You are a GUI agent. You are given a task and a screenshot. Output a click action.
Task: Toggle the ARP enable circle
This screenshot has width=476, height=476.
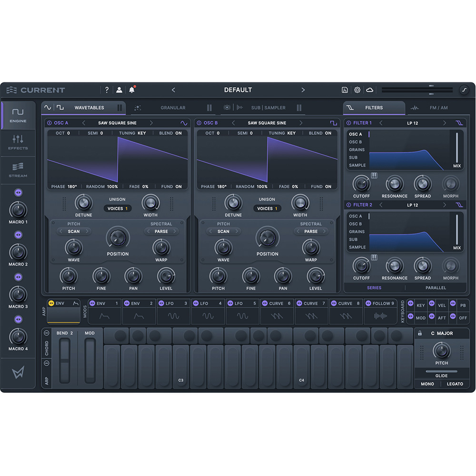click(x=47, y=363)
